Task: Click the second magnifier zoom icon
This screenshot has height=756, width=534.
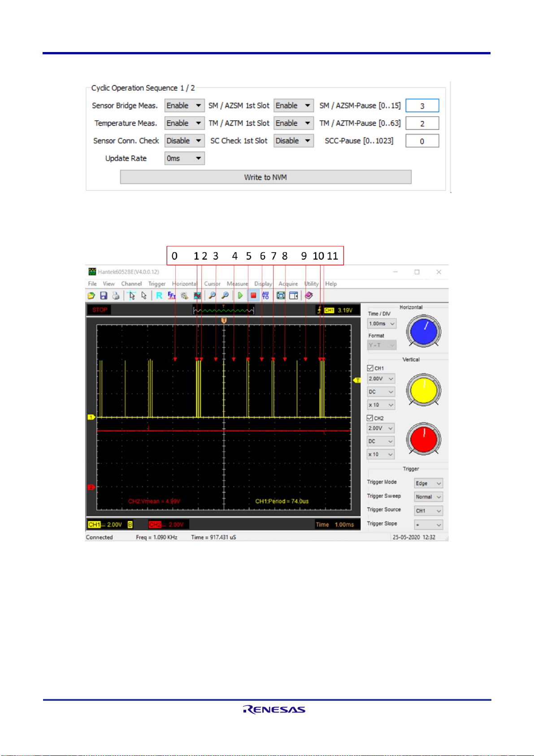Action: (x=225, y=296)
